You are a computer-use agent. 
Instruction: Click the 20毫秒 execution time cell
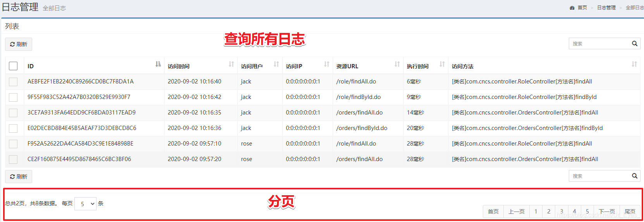coord(415,128)
